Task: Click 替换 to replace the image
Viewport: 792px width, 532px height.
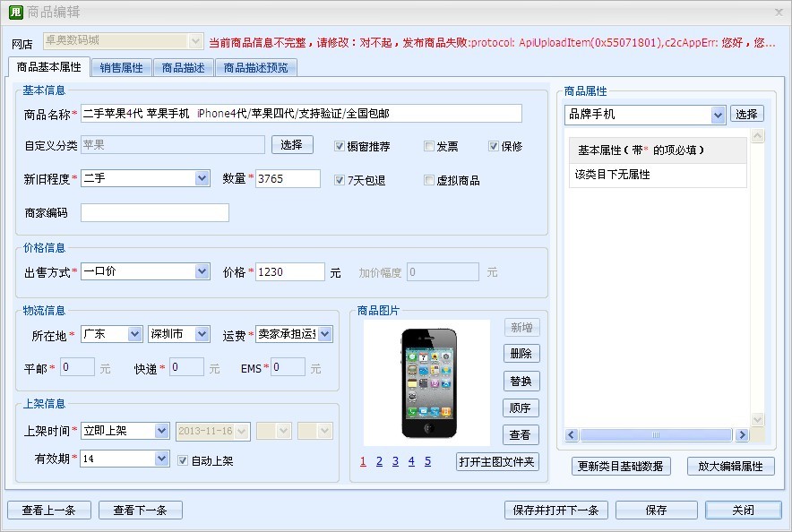Action: (521, 381)
